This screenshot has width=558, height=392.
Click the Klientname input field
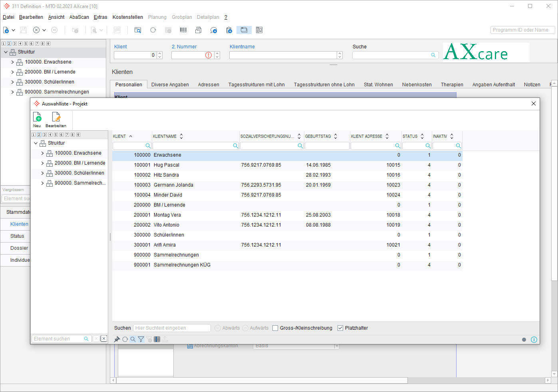pos(283,55)
